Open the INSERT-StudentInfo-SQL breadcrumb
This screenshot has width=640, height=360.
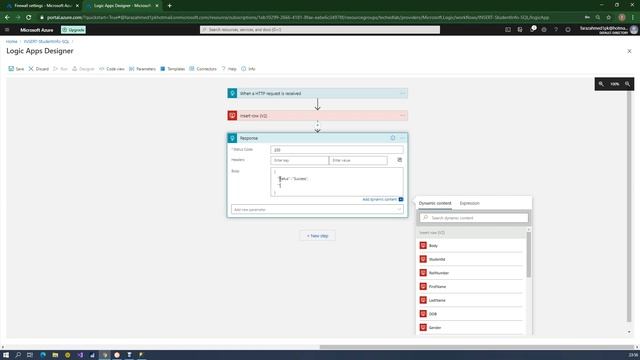[x=47, y=42]
